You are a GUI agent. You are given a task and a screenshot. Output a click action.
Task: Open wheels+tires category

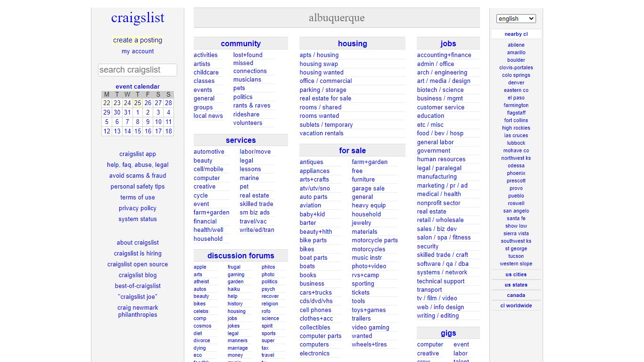tap(369, 345)
